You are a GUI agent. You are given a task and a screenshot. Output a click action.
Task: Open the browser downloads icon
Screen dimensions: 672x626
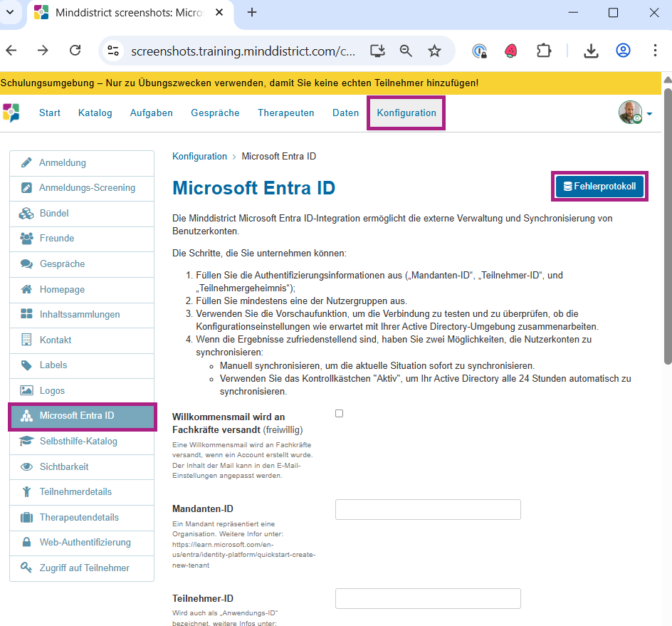(x=591, y=51)
